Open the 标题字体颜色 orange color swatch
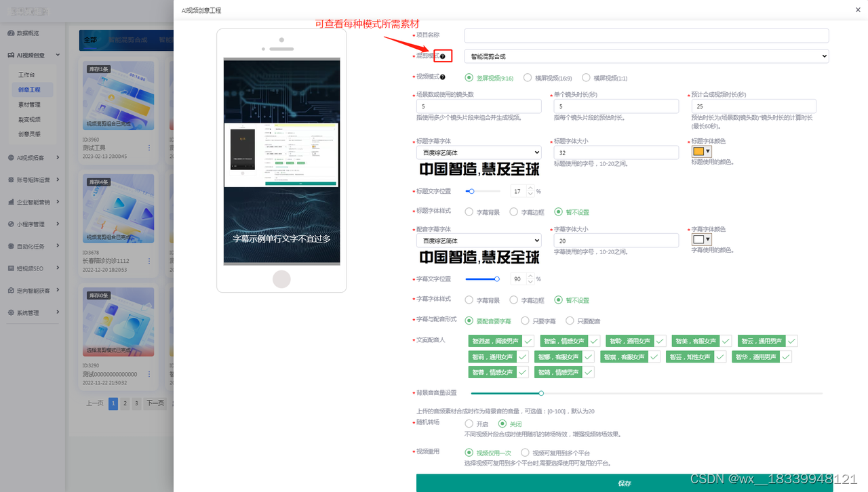Image resolution: width=868 pixels, height=492 pixels. coord(701,152)
